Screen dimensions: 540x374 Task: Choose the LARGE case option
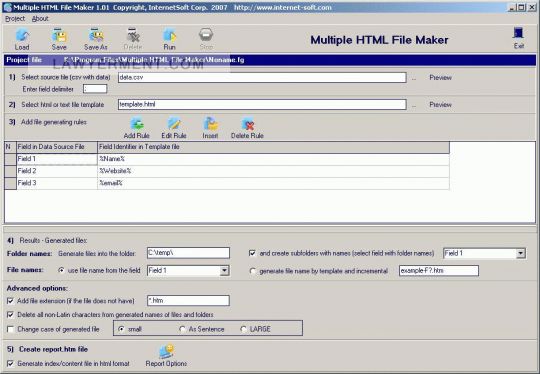coord(243,329)
